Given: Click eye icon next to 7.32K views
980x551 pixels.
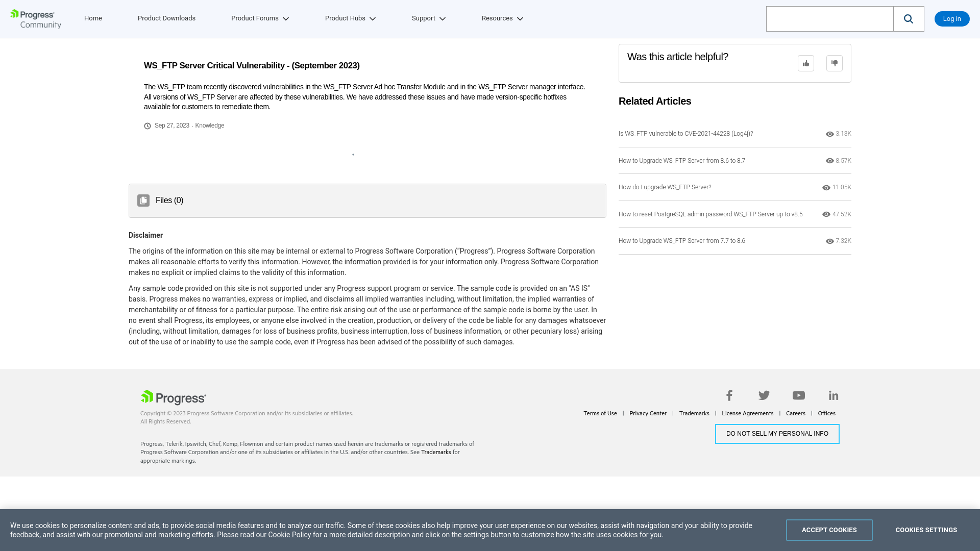Looking at the screenshot, I should pos(830,241).
